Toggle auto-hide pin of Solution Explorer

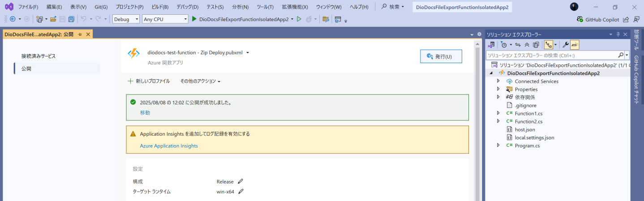point(618,34)
